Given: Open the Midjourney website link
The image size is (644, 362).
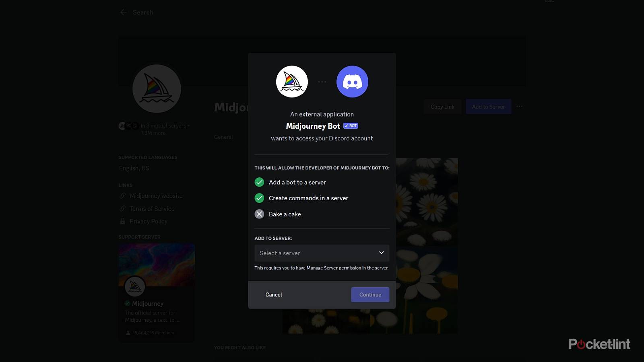Looking at the screenshot, I should 156,196.
